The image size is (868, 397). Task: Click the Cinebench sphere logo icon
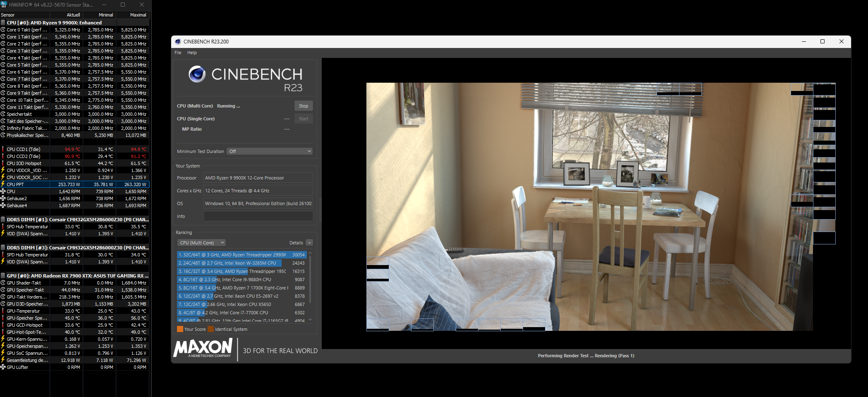[x=197, y=74]
